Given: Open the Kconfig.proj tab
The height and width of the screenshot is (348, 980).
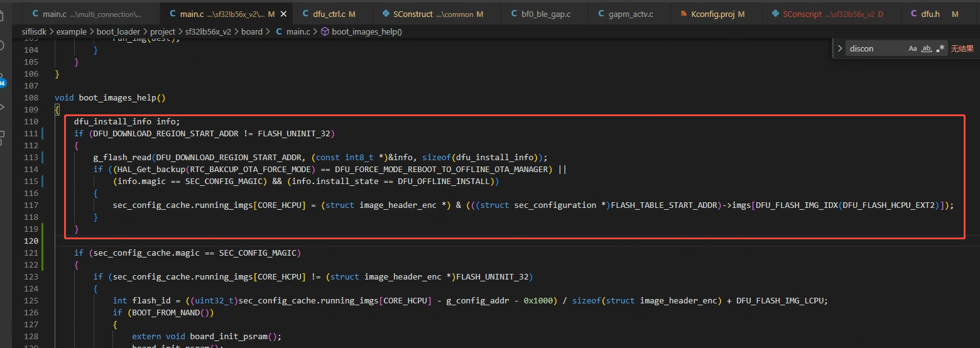Looking at the screenshot, I should (712, 14).
